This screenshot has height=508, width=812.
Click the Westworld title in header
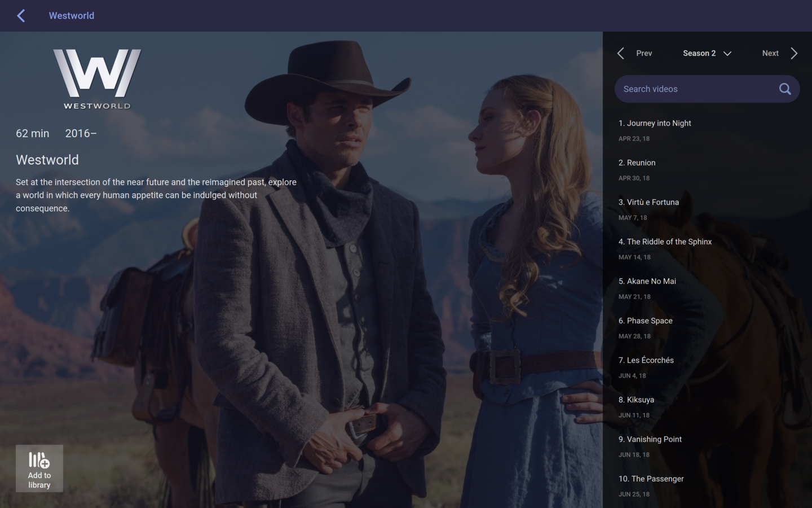72,16
